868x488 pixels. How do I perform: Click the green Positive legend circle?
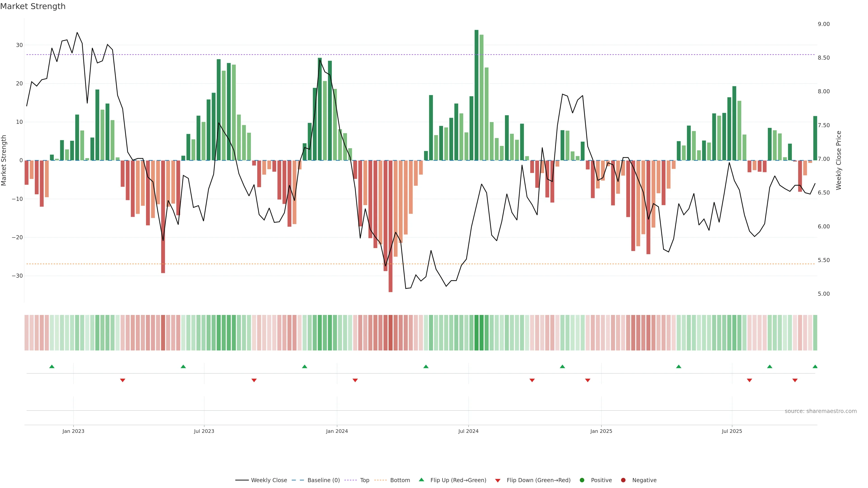(x=582, y=480)
